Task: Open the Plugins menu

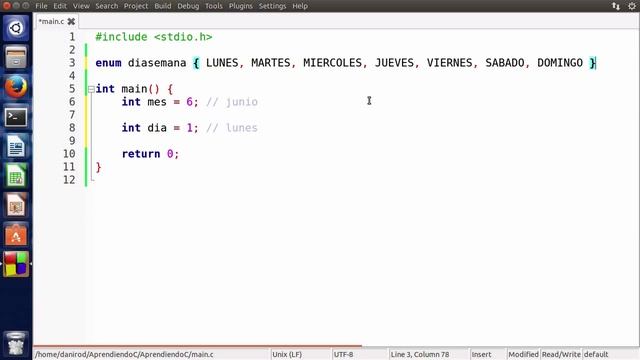Action: click(x=240, y=6)
